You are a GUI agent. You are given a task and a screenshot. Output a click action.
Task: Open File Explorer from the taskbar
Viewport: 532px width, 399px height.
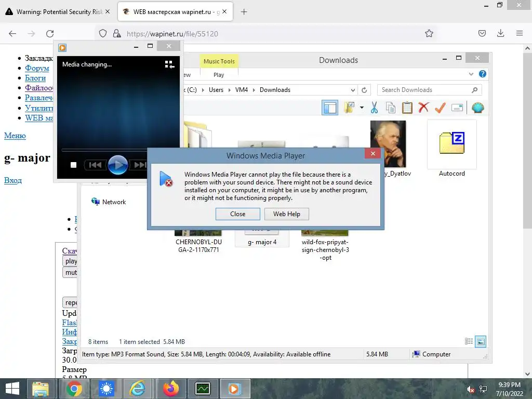(x=41, y=389)
